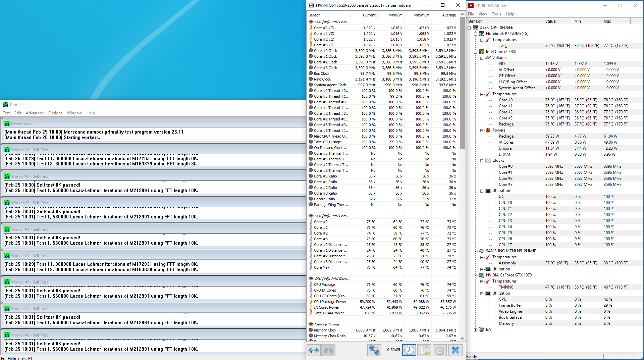The width and height of the screenshot is (644, 360).
Task: Click Memory Timings section icon in HWiNFO
Action: 311,324
